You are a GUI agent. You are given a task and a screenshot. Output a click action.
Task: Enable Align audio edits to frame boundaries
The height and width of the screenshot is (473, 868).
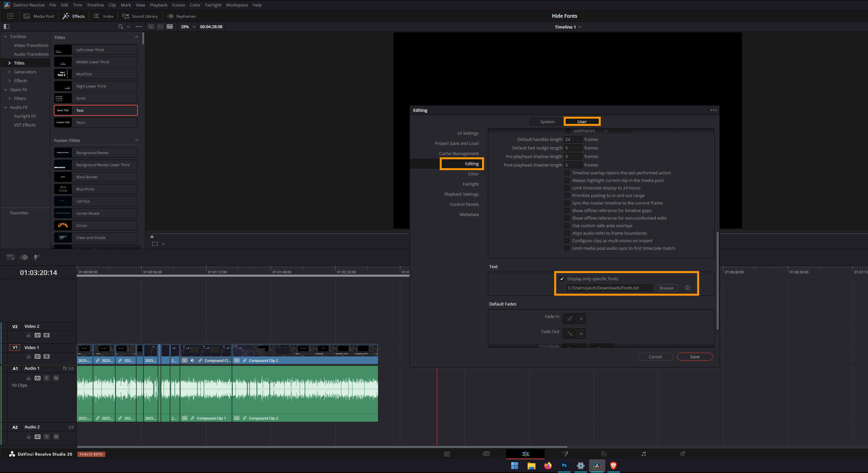[x=567, y=233]
